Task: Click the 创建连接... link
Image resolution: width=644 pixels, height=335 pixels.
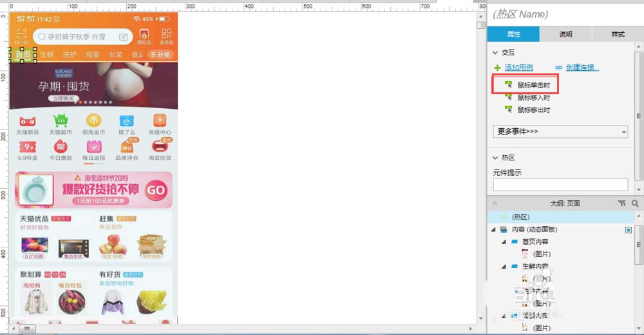Action: coord(582,68)
